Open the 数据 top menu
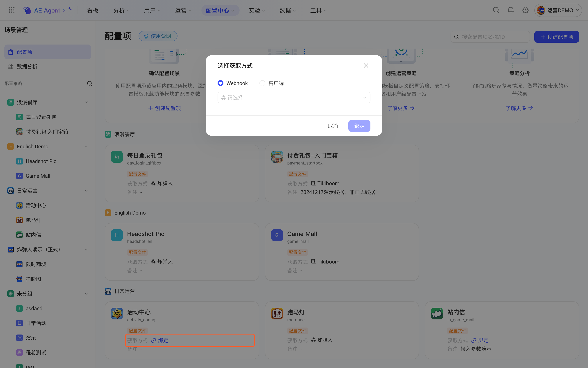The width and height of the screenshot is (588, 368). (x=287, y=10)
